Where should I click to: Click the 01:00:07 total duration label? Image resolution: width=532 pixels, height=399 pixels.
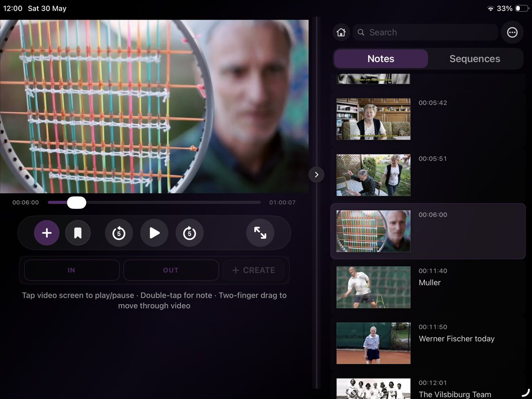(x=282, y=202)
